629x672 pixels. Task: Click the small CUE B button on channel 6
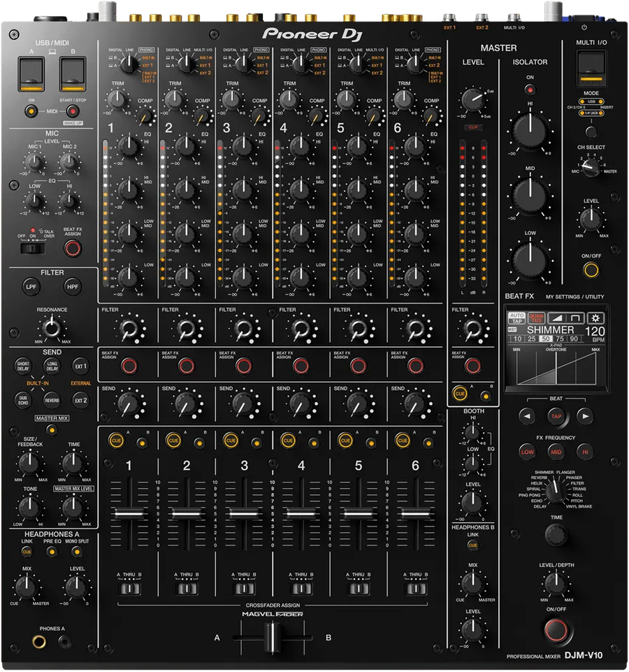428,443
